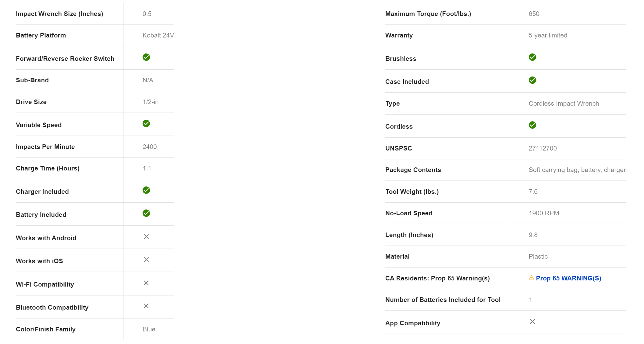This screenshot has width=644, height=344.
Task: Click the App Compatibility X icon
Action: pos(532,322)
